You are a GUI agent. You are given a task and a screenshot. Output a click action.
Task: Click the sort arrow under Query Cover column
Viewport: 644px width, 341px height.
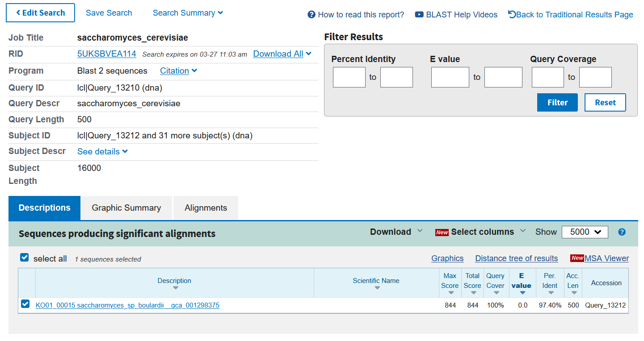click(497, 293)
